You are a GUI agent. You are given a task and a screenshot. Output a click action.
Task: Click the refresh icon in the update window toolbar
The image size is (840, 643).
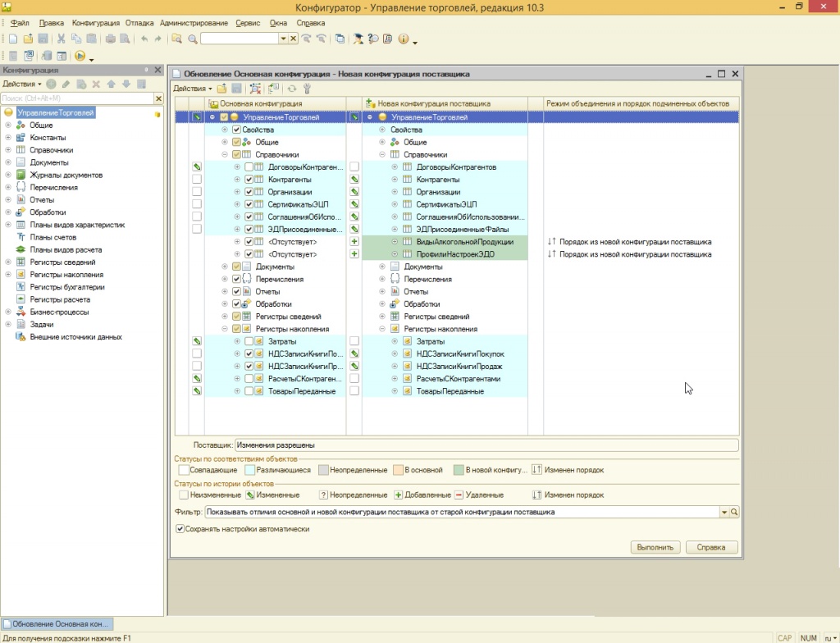pyautogui.click(x=291, y=89)
